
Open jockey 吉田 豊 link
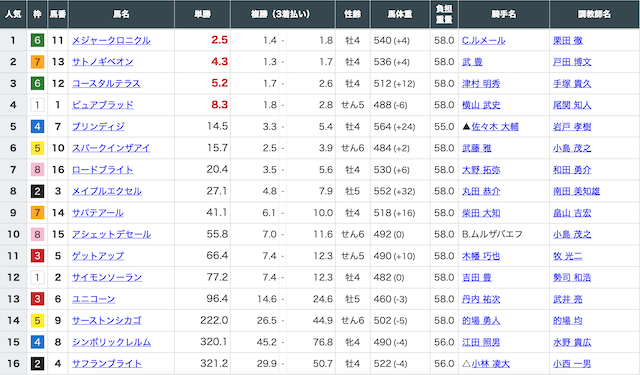pyautogui.click(x=476, y=277)
